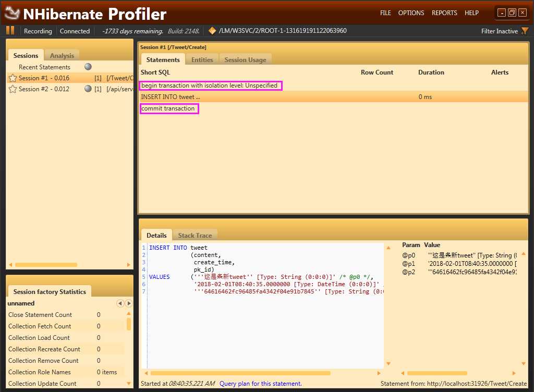Open the FILE menu
The width and height of the screenshot is (534, 392).
(385, 13)
